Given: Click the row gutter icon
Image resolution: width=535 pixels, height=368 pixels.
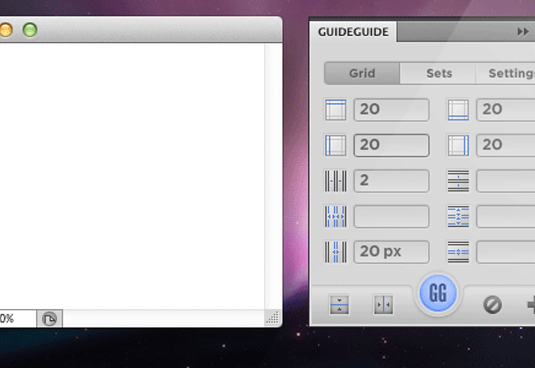Looking at the screenshot, I should [x=458, y=252].
